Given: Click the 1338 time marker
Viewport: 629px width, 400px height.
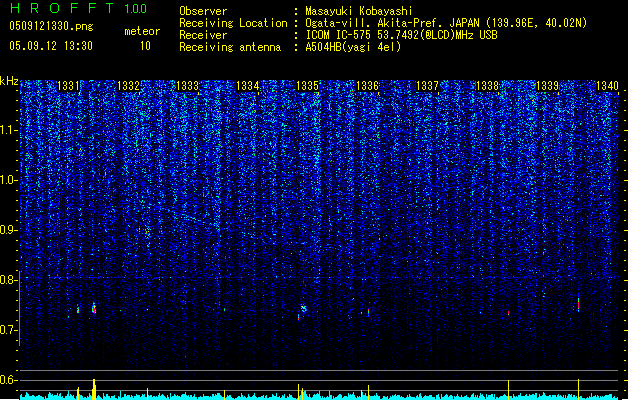Looking at the screenshot, I should (x=487, y=86).
